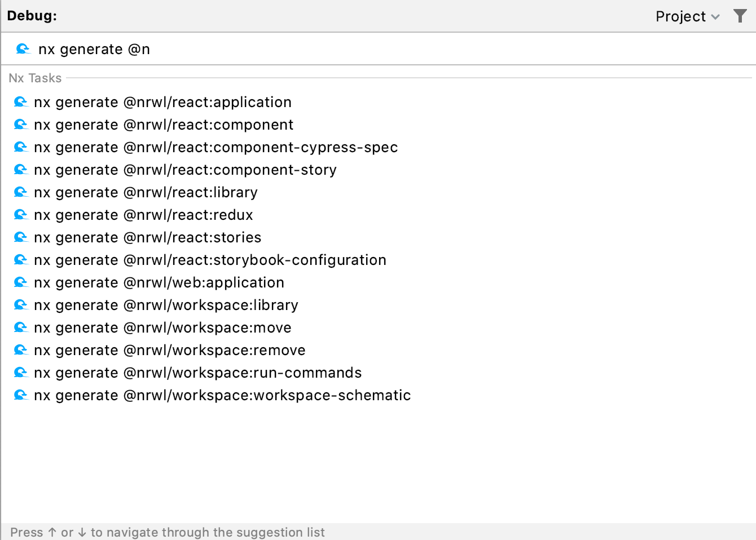
Task: Click the Nx icon beside @nrwl/web:application
Action: pos(21,282)
